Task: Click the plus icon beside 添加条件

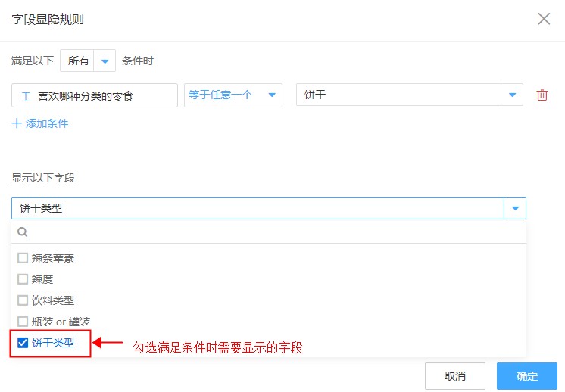Action: pyautogui.click(x=17, y=123)
